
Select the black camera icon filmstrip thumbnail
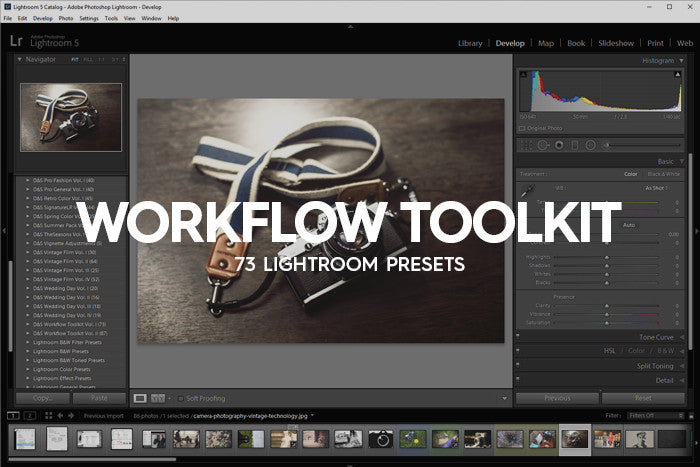point(381,439)
